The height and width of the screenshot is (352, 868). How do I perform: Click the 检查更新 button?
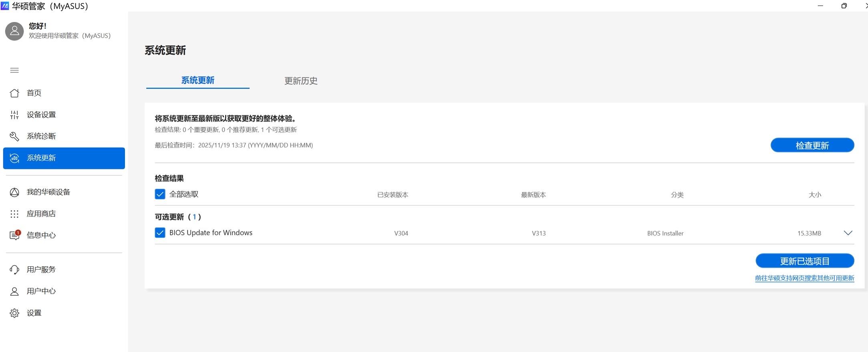(812, 145)
